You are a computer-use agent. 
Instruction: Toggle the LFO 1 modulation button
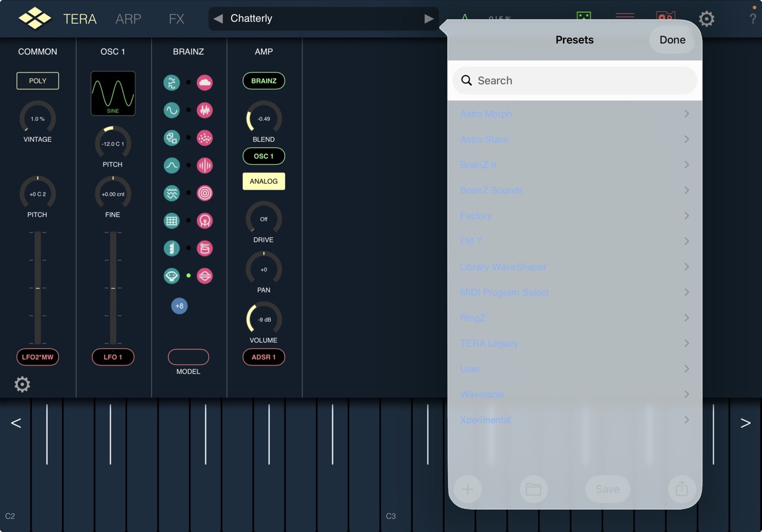pyautogui.click(x=113, y=357)
